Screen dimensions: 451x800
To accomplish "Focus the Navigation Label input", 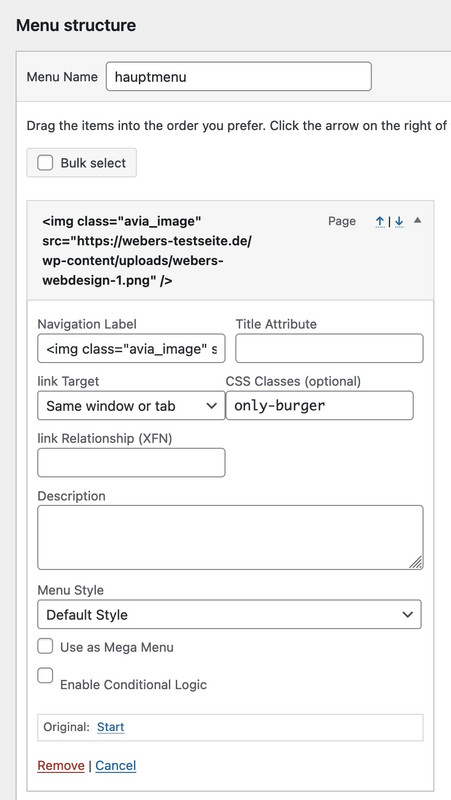I will pos(131,348).
